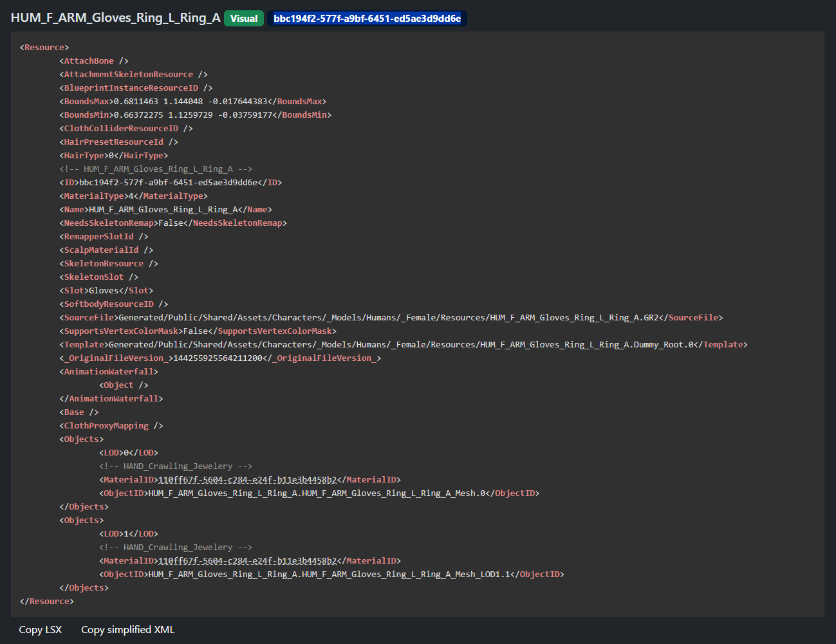Click the closing Resource tag

47,601
